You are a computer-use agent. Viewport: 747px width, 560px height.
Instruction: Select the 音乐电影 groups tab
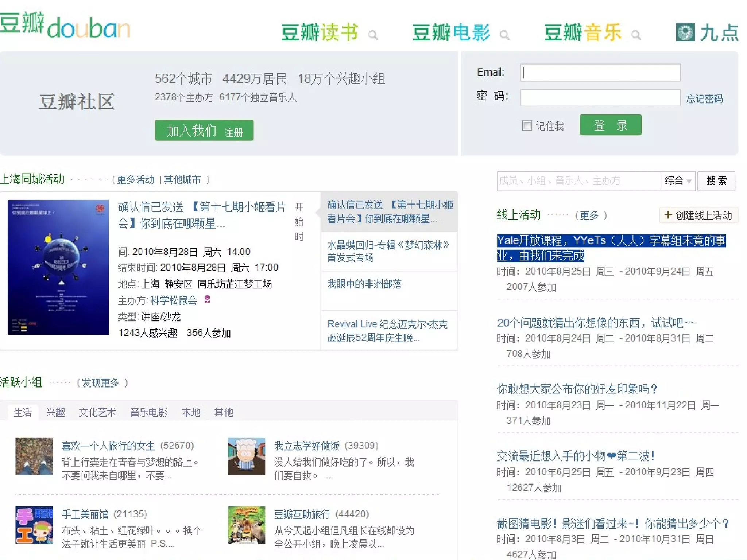[149, 412]
